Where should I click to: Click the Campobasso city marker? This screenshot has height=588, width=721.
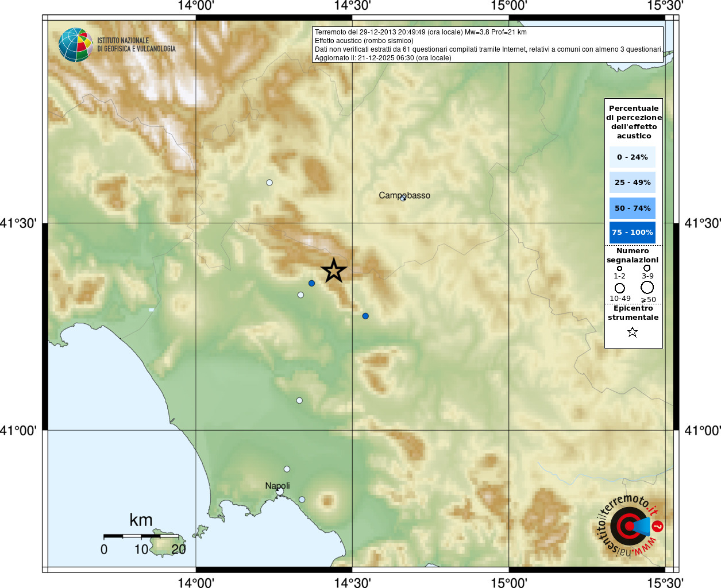tap(403, 198)
